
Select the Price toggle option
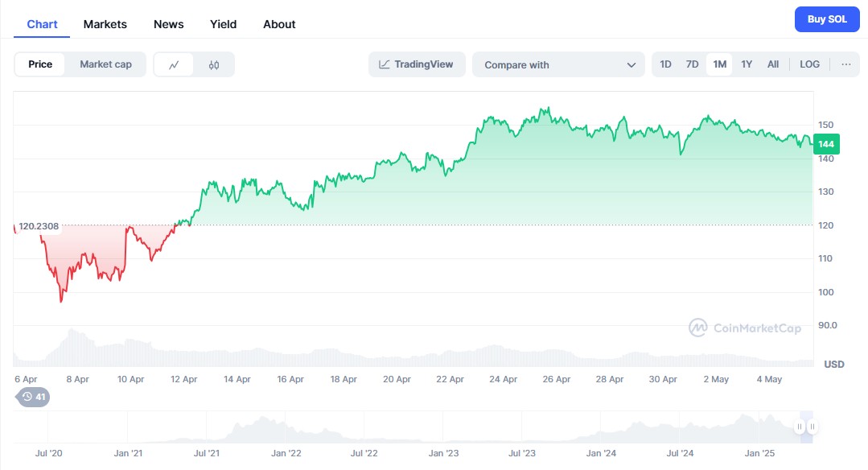[40, 64]
